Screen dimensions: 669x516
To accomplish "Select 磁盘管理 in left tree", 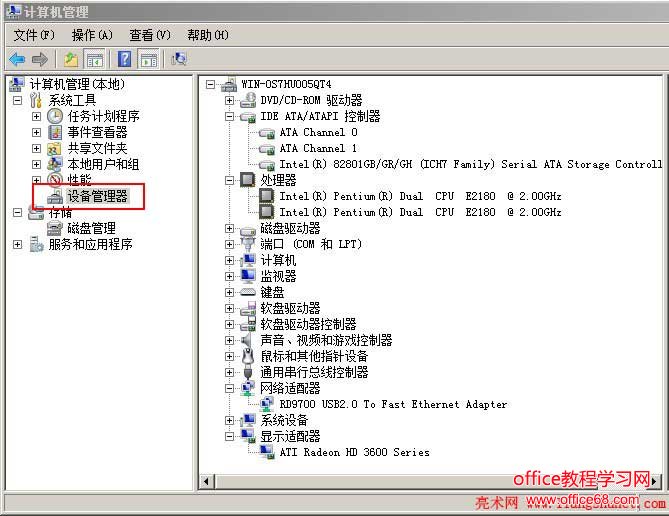I will [91, 228].
